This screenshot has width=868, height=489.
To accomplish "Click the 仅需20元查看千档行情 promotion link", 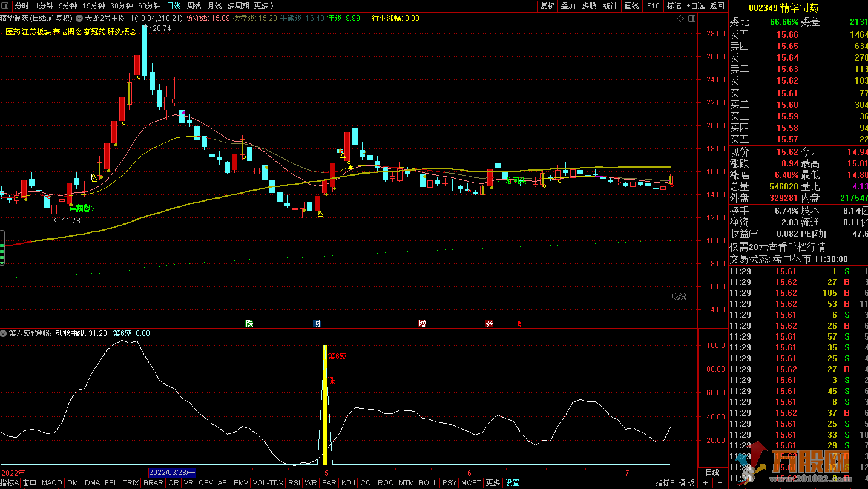I will coord(777,247).
